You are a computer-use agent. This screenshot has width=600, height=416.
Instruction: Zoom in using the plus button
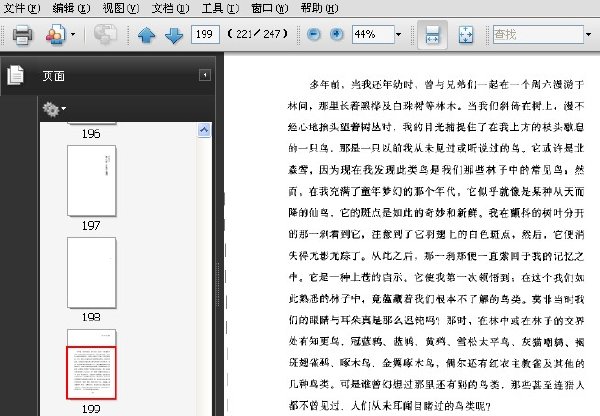336,34
